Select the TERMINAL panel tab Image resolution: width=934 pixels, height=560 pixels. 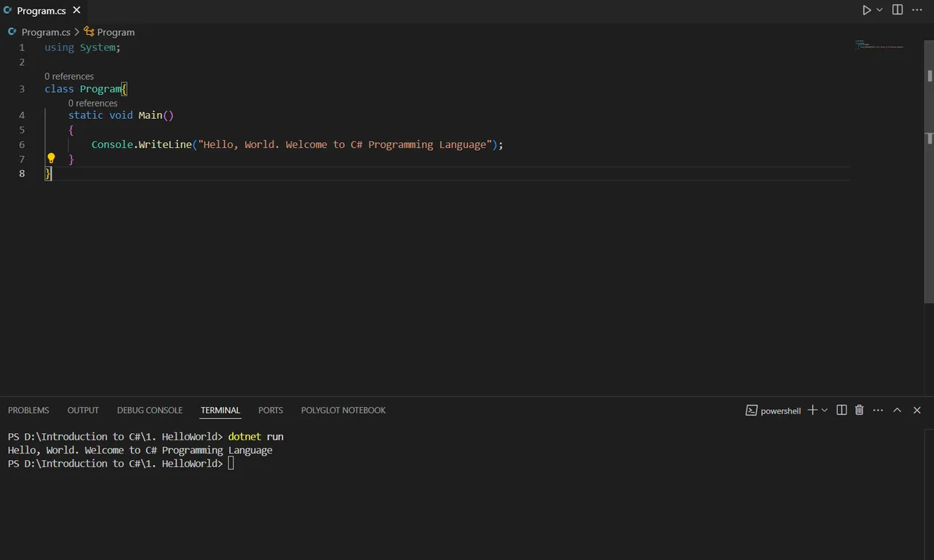coord(220,411)
